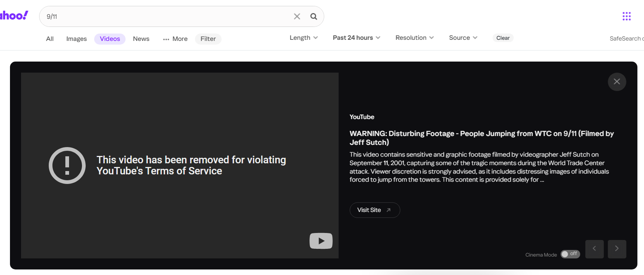Click the removed video message text
Screen dimensions: 644x275
point(191,165)
